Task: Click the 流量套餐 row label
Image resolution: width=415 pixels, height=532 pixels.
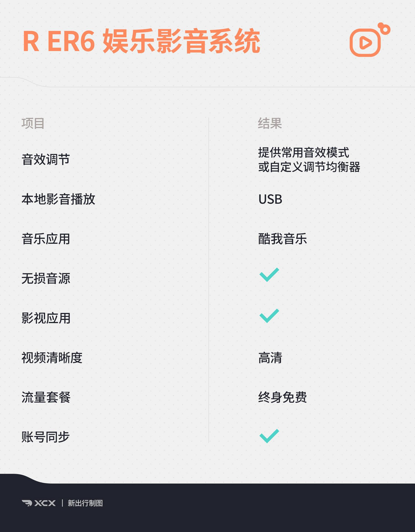Action: 46,397
